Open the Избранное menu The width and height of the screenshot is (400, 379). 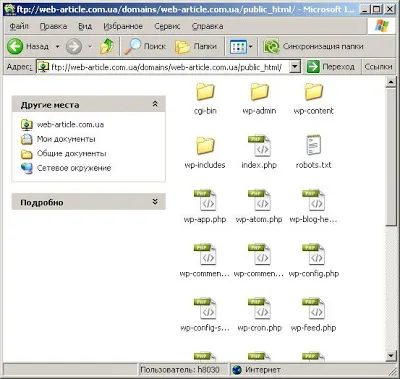pos(123,26)
